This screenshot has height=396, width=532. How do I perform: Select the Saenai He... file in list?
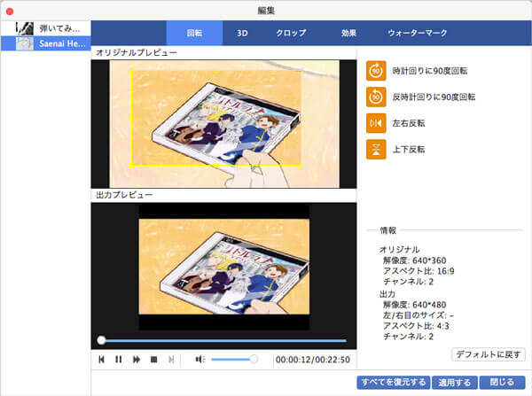(46, 43)
